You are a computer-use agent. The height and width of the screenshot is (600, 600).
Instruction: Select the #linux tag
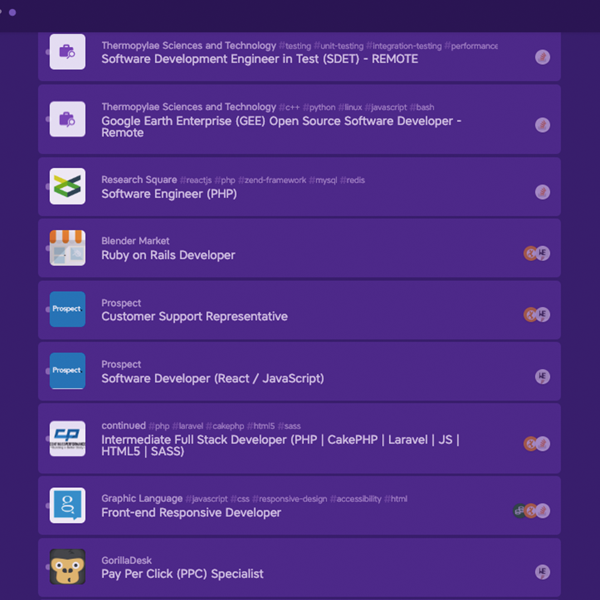pyautogui.click(x=350, y=107)
